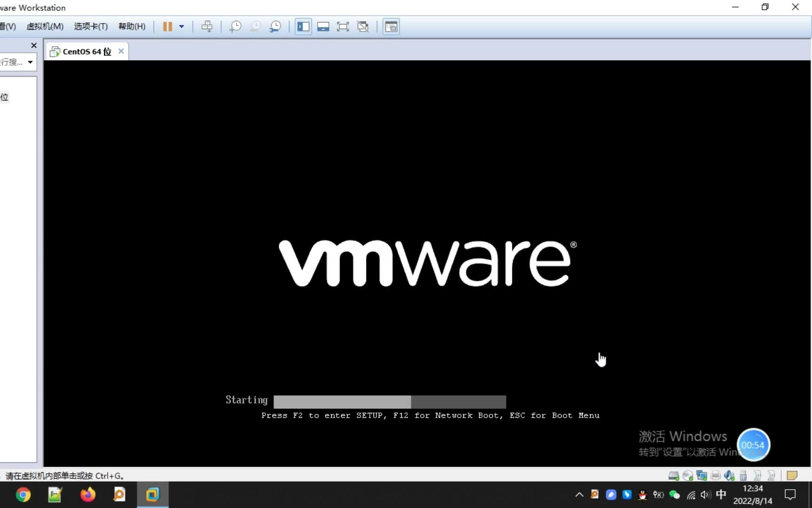Show hidden system tray icons
The height and width of the screenshot is (508, 812).
click(579, 494)
